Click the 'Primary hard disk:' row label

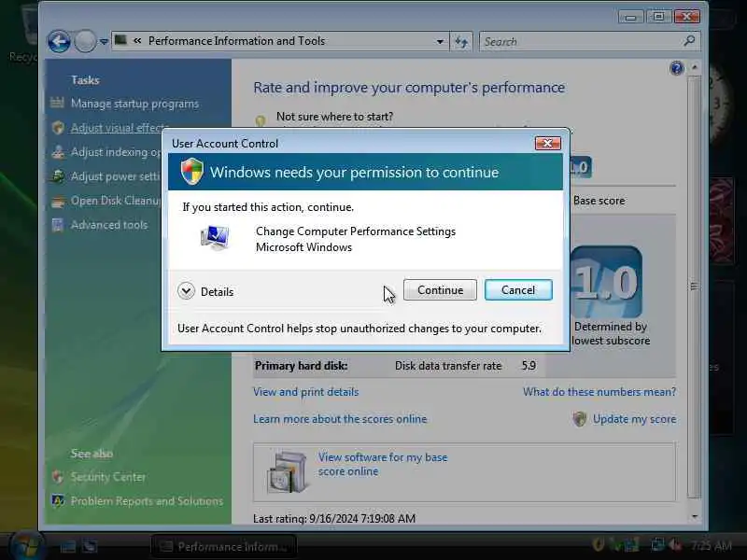(x=301, y=366)
